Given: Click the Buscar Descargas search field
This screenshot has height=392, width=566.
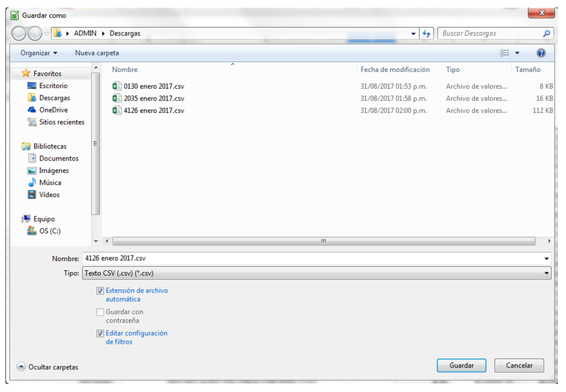Looking at the screenshot, I should [x=489, y=34].
